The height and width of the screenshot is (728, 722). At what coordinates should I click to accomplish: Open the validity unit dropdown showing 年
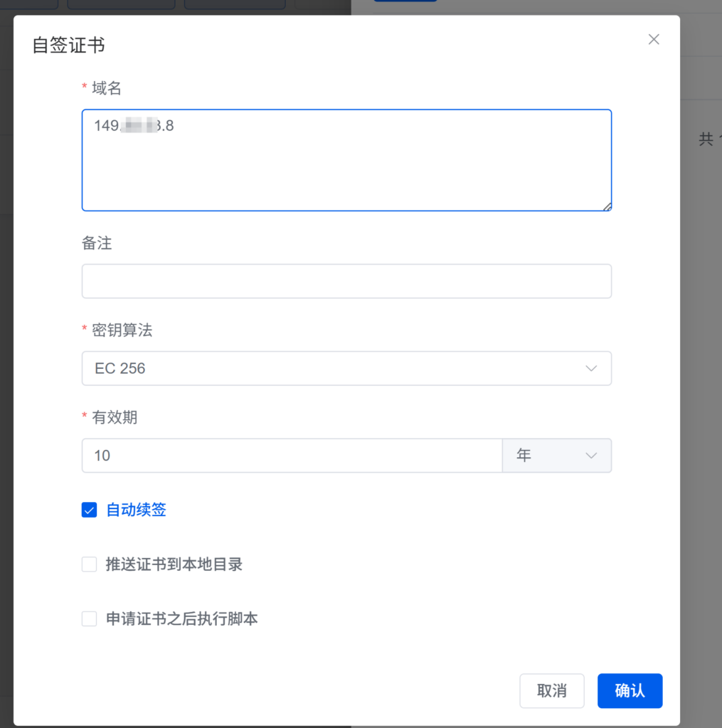coord(557,456)
